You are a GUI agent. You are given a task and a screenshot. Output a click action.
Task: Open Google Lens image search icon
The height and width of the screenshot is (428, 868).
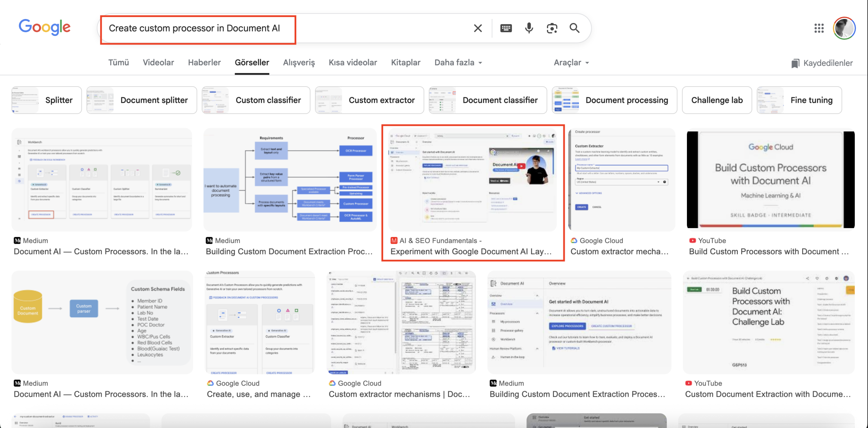(x=552, y=28)
